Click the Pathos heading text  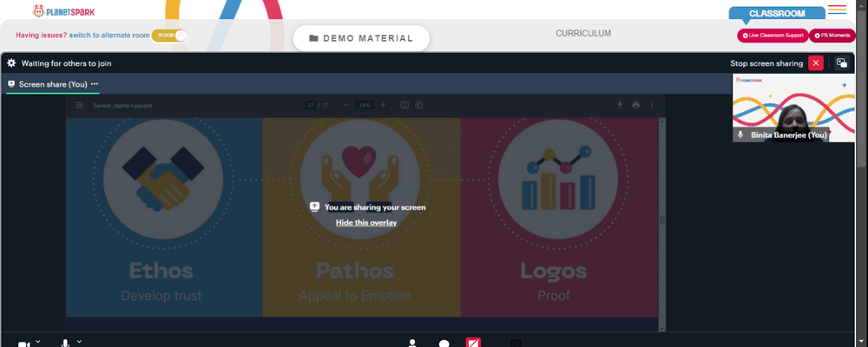coord(355,271)
